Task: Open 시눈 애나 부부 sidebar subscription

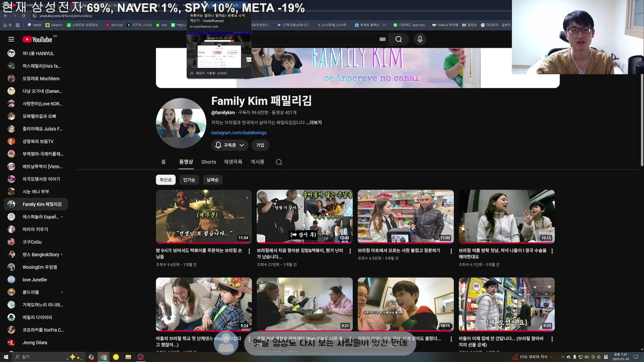Action: 35,192
